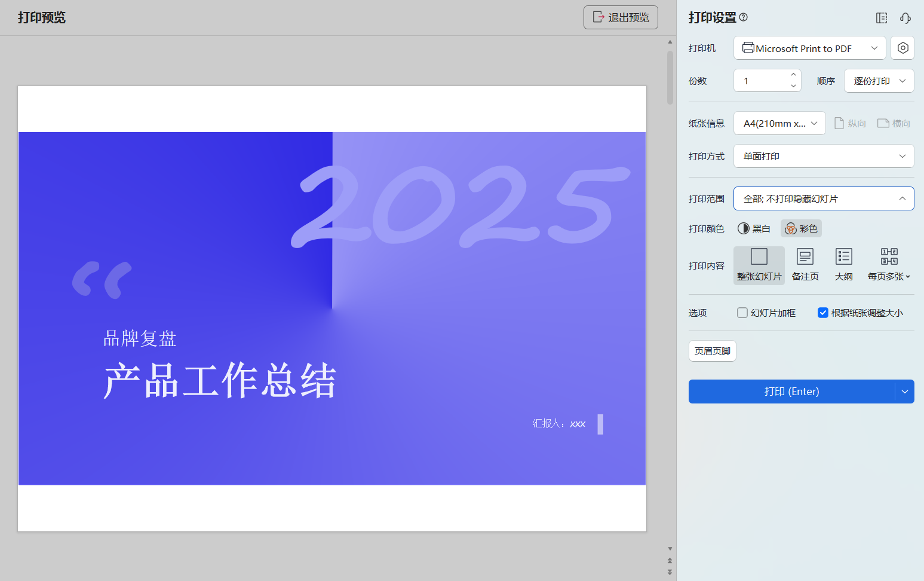Open the A4 paper size dropdown
The height and width of the screenshot is (581, 924).
point(779,123)
